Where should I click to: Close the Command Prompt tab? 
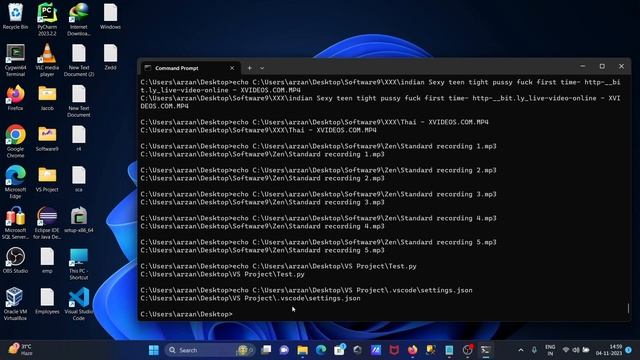[x=232, y=68]
